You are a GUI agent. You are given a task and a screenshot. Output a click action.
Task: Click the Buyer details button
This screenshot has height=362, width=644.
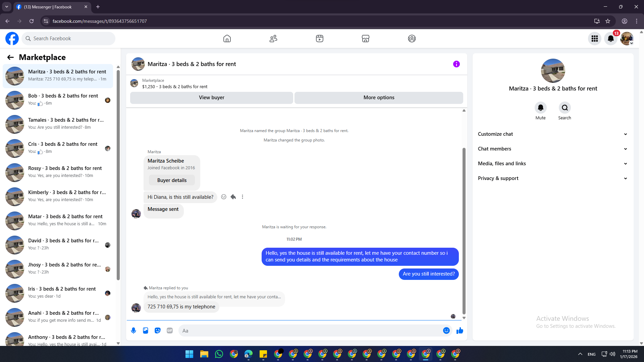click(172, 180)
